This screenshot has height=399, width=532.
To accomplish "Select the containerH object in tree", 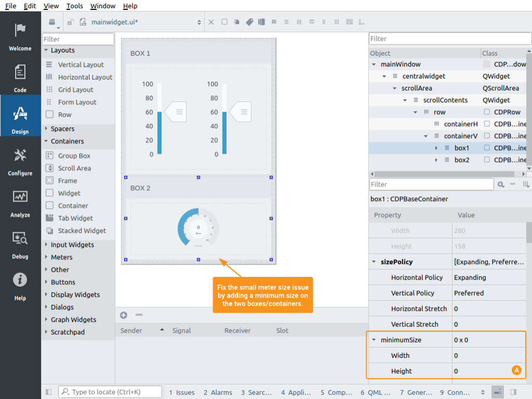I will coord(460,124).
